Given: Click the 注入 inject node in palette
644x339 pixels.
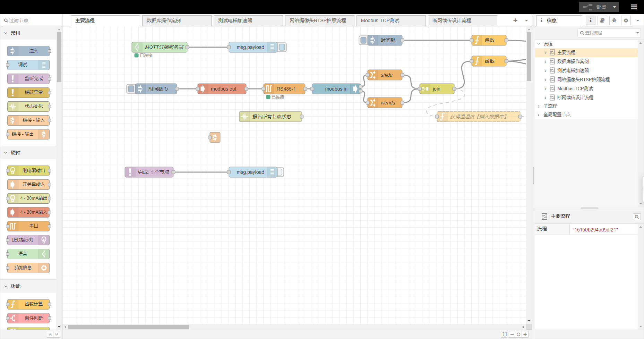Looking at the screenshot, I should (x=28, y=51).
